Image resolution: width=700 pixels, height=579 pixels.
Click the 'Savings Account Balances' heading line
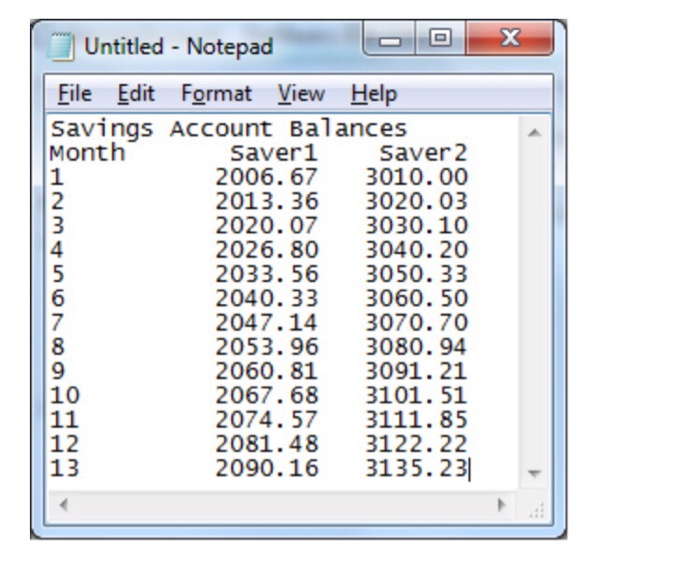(229, 129)
